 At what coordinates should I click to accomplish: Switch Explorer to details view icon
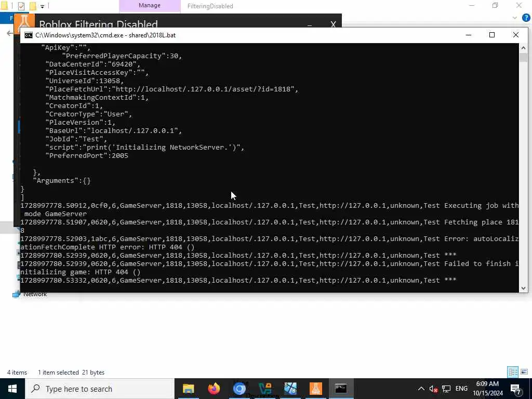(513, 372)
